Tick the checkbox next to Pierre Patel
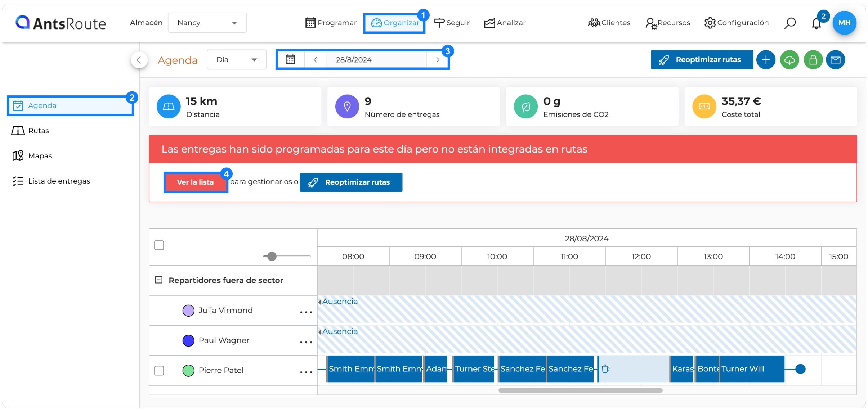The height and width of the screenshot is (412, 868). click(x=159, y=370)
